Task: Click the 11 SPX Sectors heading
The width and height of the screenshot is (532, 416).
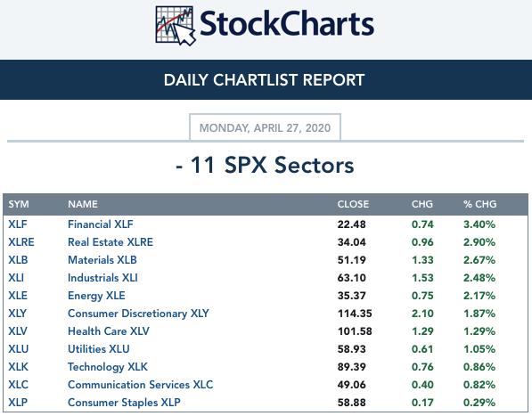Action: (265, 165)
